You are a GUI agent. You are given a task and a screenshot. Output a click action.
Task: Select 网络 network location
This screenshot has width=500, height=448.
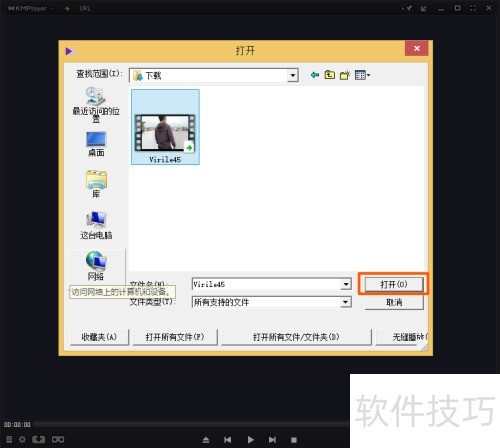[x=96, y=266]
